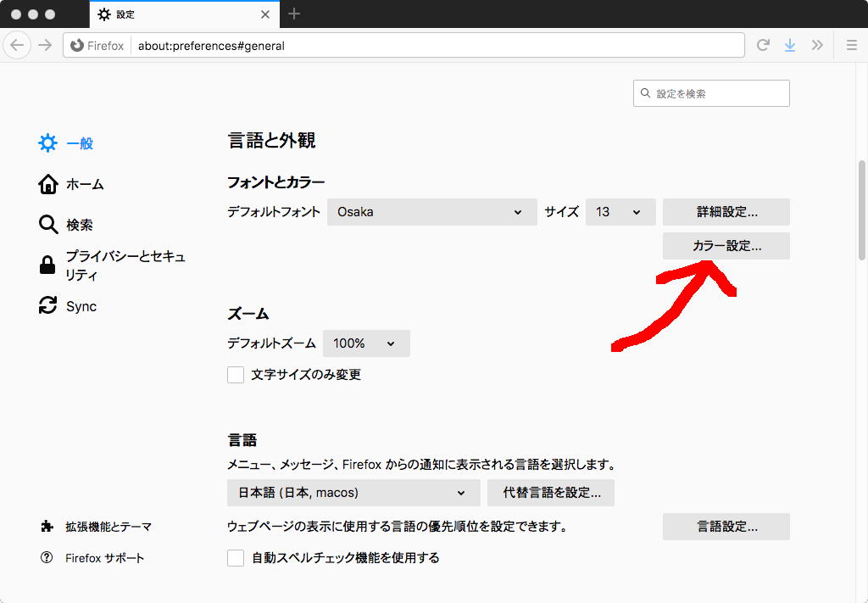Click the 設定を検索 search field
The width and height of the screenshot is (868, 603).
point(711,93)
